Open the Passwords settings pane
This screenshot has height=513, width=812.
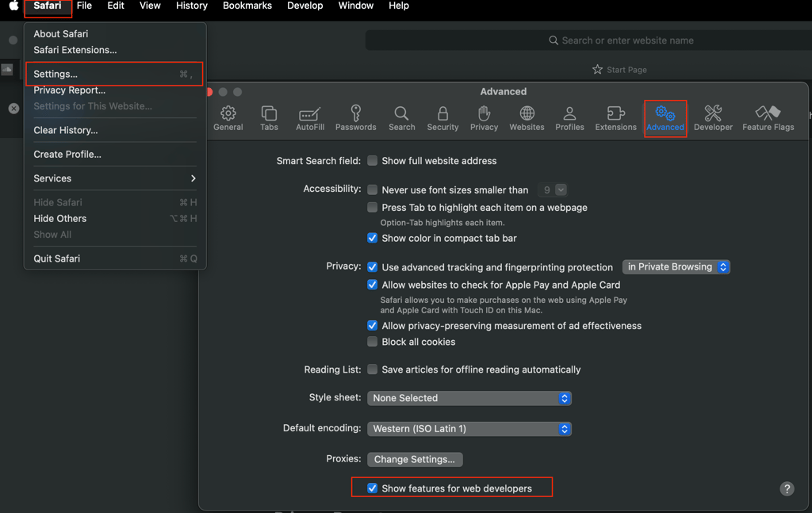tap(355, 119)
